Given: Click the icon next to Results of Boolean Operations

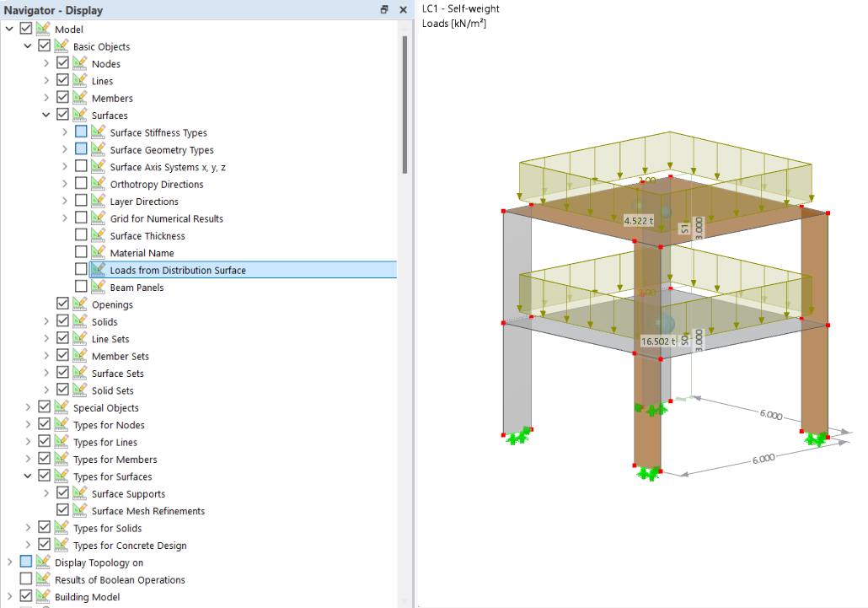Looking at the screenshot, I should 43,578.
